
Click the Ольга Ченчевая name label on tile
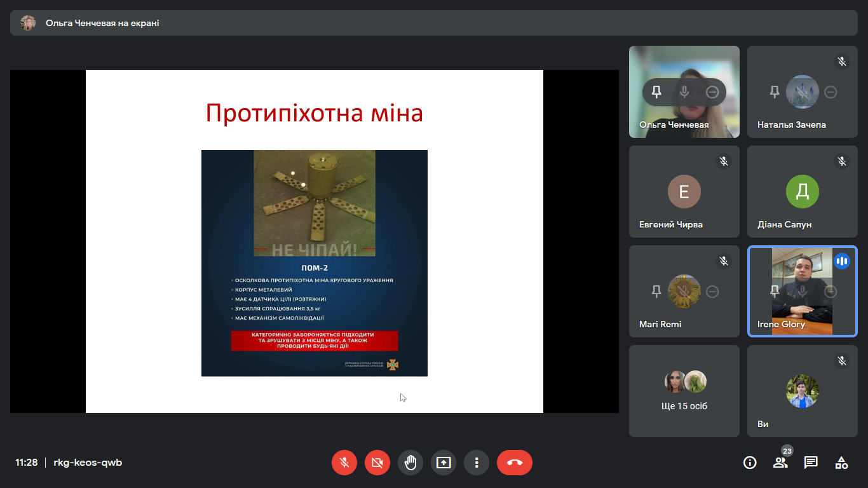tap(674, 125)
